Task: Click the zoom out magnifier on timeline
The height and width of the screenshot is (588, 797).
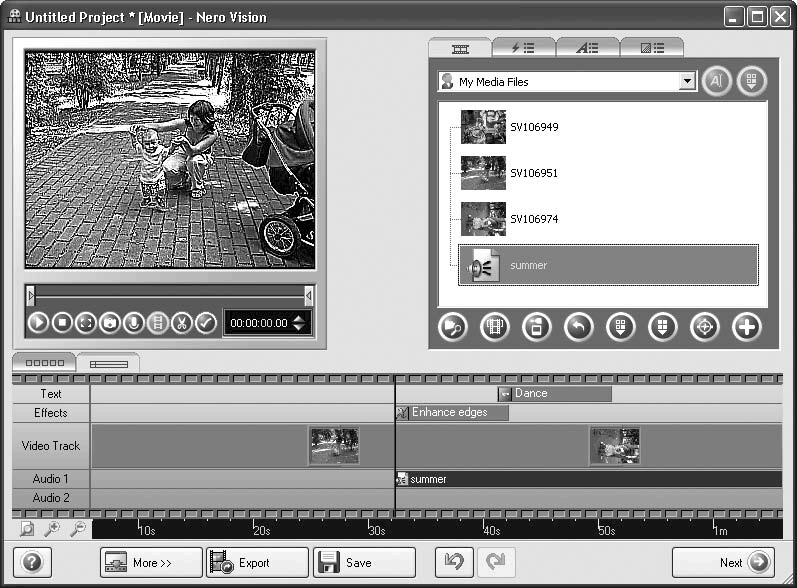Action: [76, 529]
